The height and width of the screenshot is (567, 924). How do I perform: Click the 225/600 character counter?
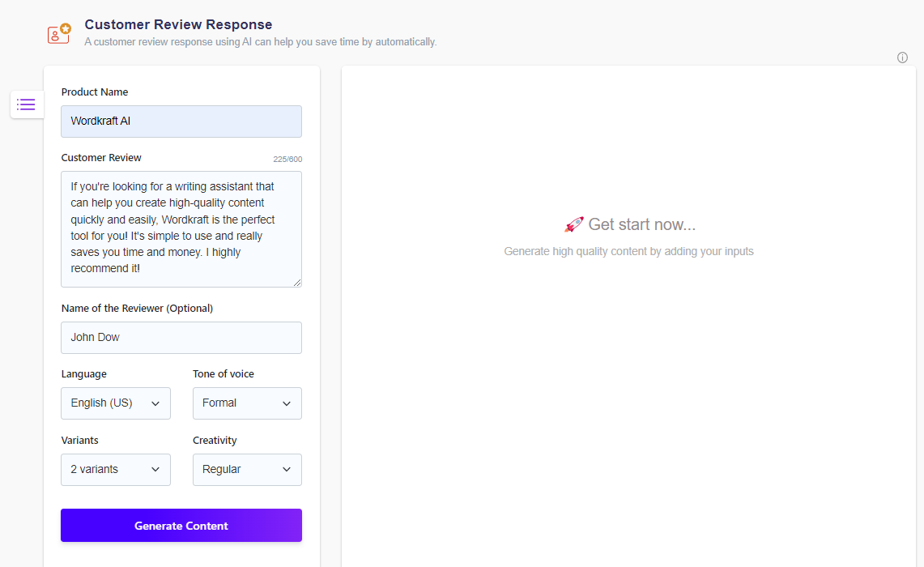tap(288, 159)
